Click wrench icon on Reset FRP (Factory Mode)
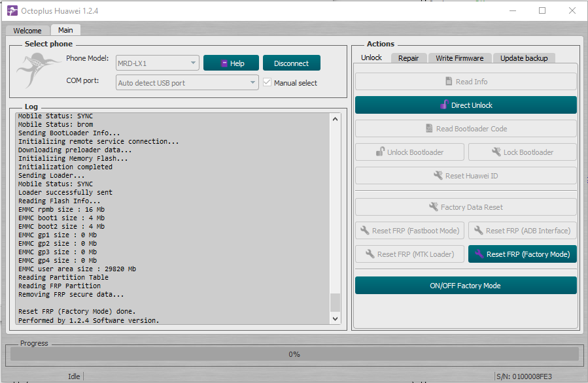The width and height of the screenshot is (588, 383). pyautogui.click(x=479, y=254)
